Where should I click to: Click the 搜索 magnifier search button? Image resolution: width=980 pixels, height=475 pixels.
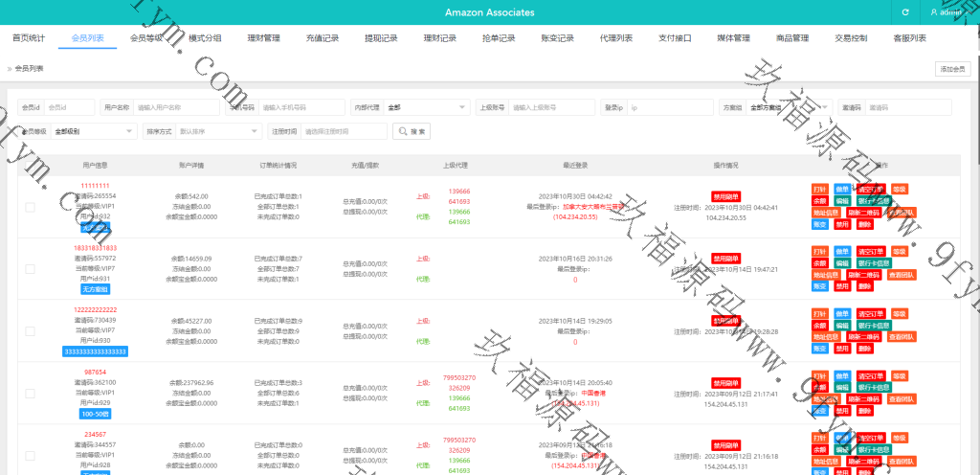point(412,131)
